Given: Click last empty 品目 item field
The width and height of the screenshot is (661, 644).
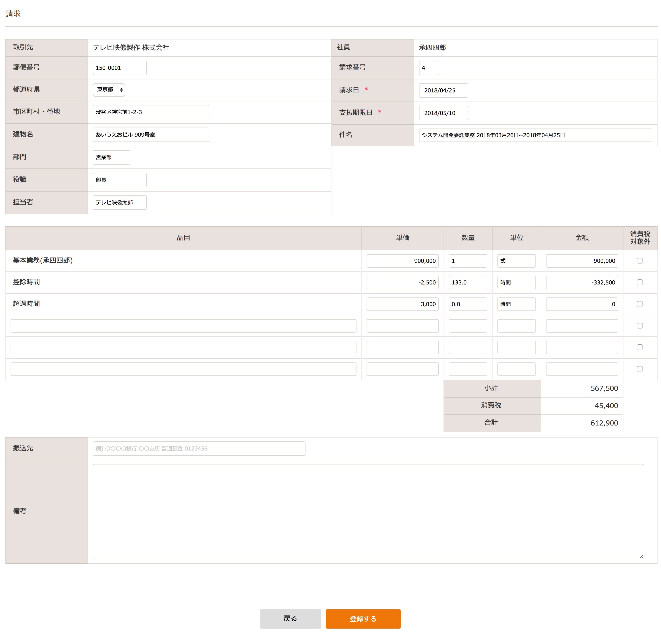Looking at the screenshot, I should point(183,369).
